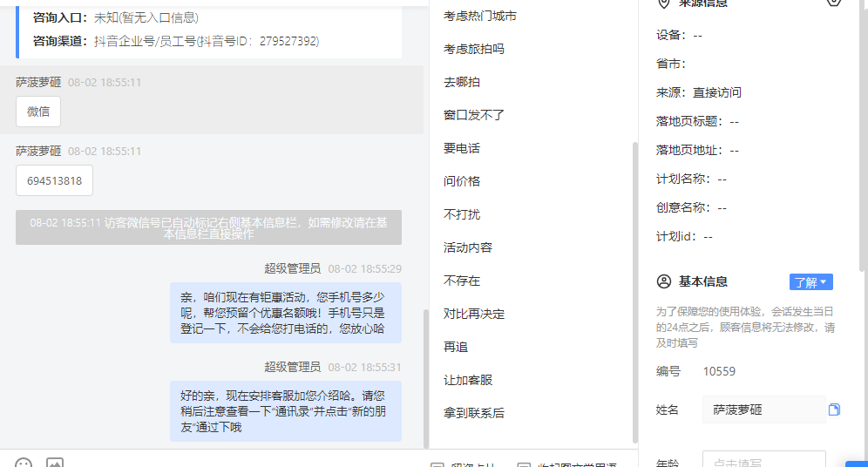Click sender 超级管理员 at 18:55:31
The height and width of the screenshot is (467, 868).
point(292,368)
